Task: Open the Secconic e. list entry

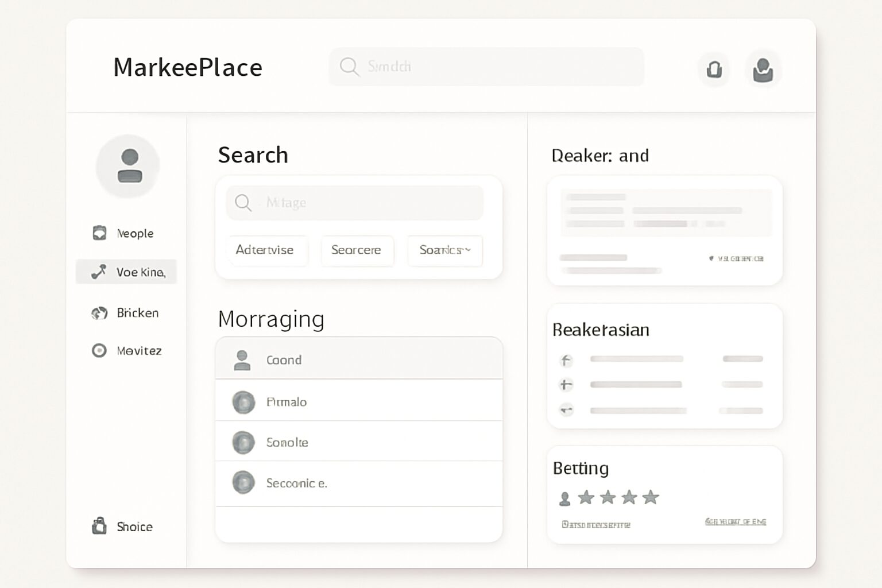Action: point(358,483)
